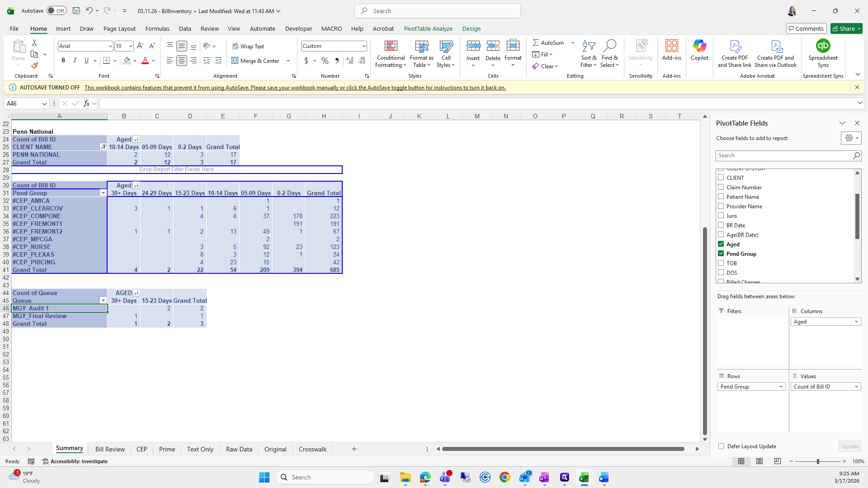Expand the font name Arial dropdown
The height and width of the screenshot is (488, 868).
pyautogui.click(x=110, y=46)
